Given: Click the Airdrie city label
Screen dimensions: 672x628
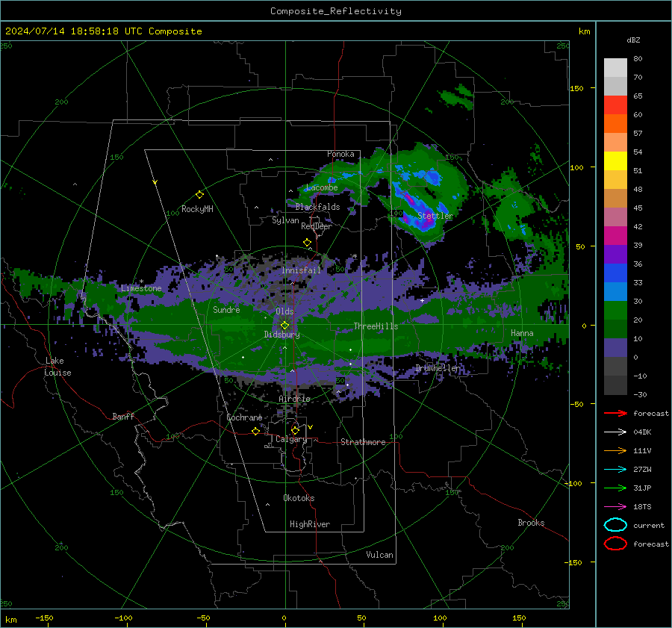Looking at the screenshot, I should click(x=294, y=399).
